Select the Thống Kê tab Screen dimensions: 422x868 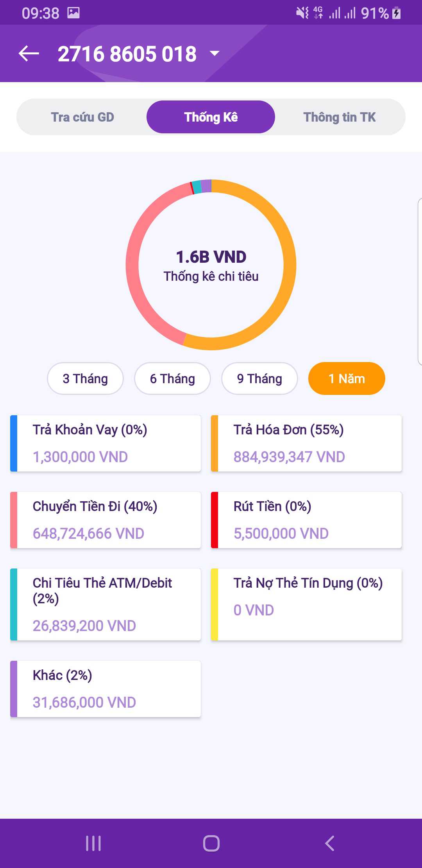pos(211,117)
